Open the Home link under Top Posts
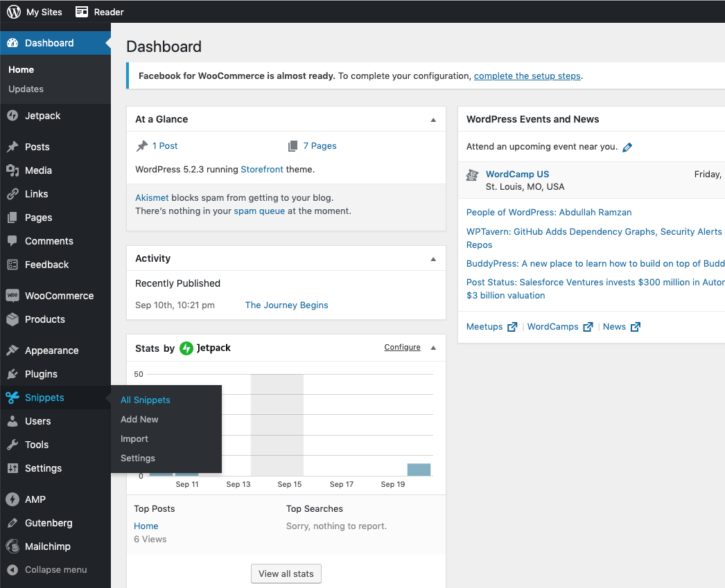The width and height of the screenshot is (725, 588). click(146, 526)
